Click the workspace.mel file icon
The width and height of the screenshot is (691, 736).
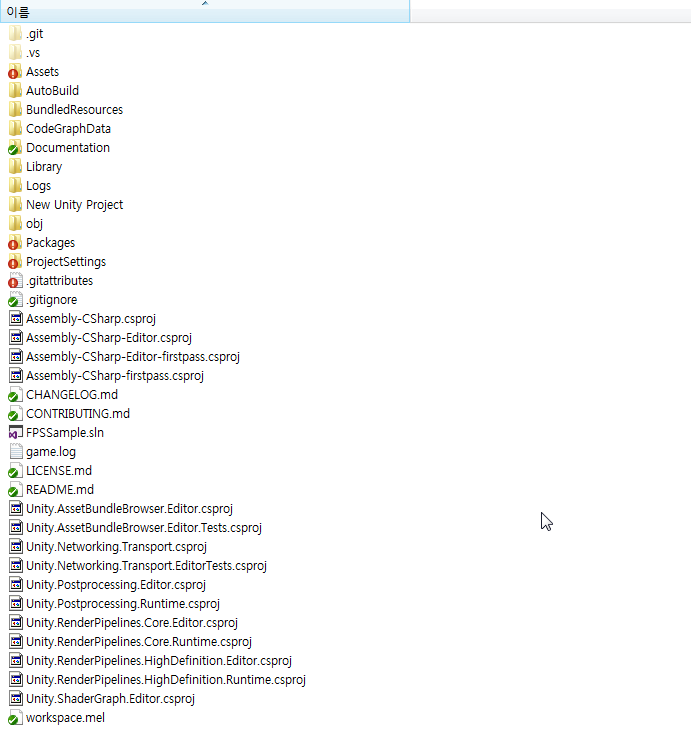15,718
